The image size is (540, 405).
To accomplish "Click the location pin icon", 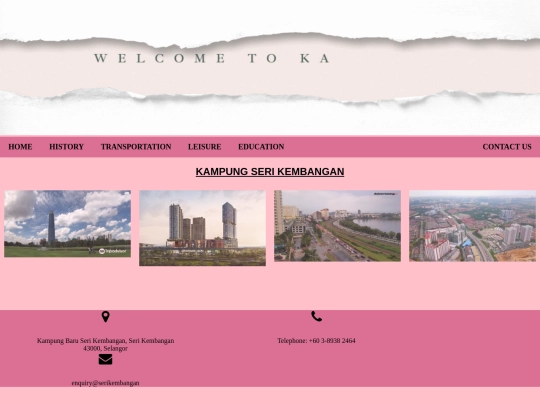I will tap(105, 316).
